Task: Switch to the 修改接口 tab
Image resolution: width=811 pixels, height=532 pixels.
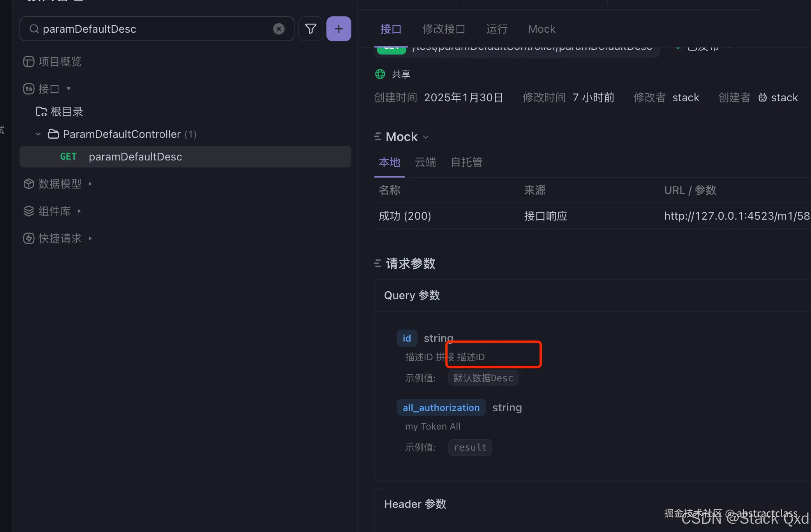Action: click(444, 29)
